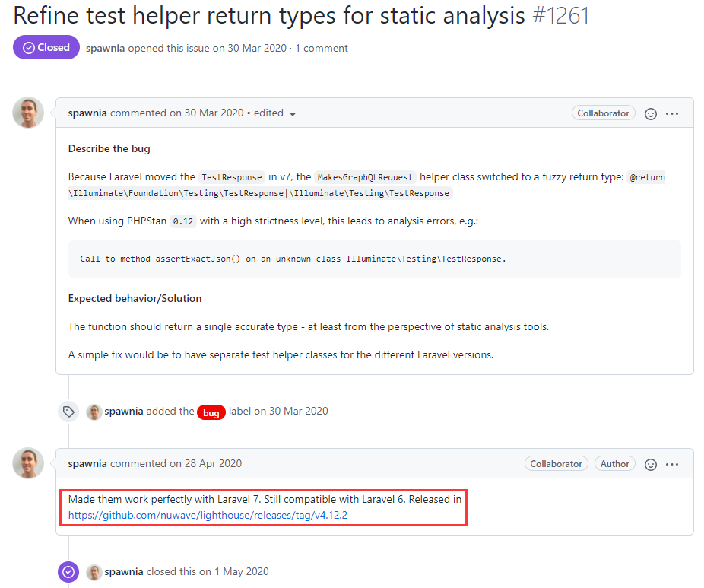
Task: Click spawnia's avatar beside the 28 Apr comment
Action: (28, 463)
